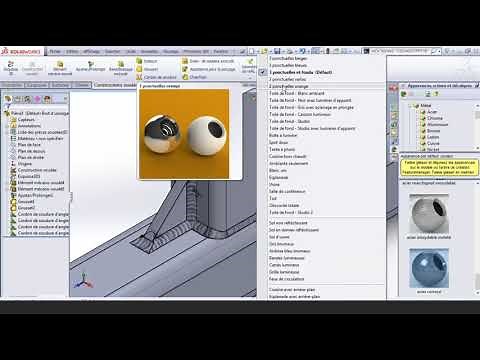Click Save icon in top toolbar
Screen dimensions: 480x360
pyautogui.click(x=277, y=51)
